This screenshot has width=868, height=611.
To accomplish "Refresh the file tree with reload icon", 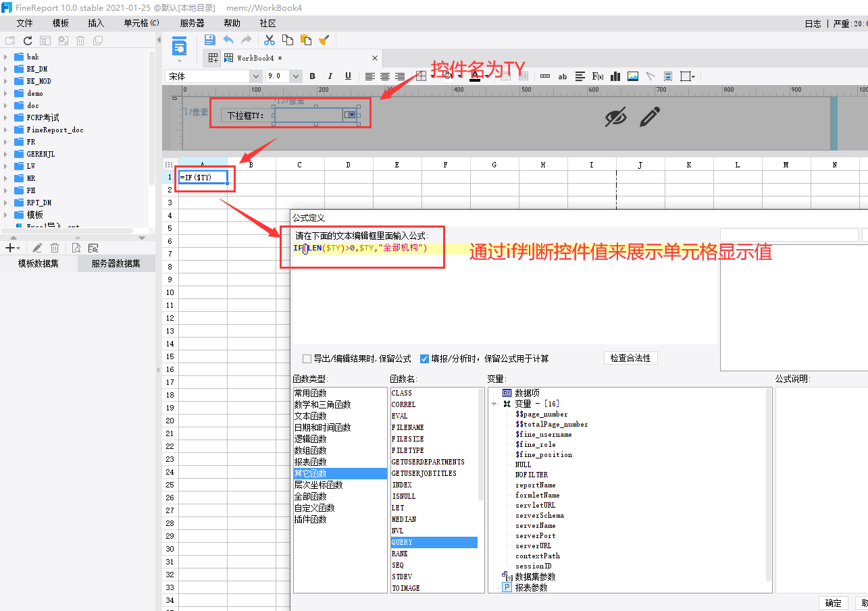I will [x=28, y=41].
